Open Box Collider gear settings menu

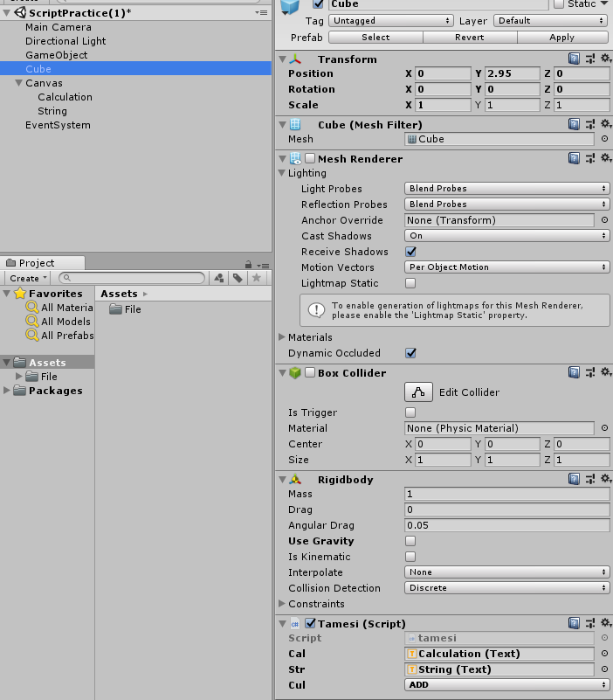coord(606,372)
